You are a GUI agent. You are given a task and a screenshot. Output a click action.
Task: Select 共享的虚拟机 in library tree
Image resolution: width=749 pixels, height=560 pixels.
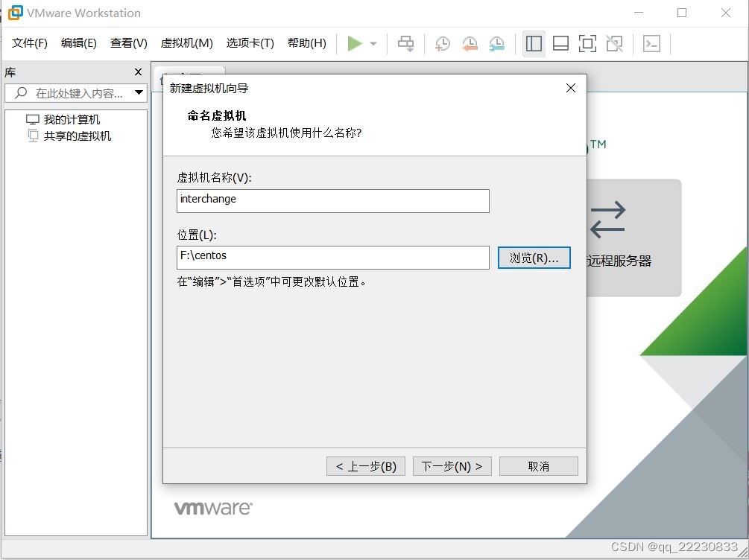click(x=78, y=136)
